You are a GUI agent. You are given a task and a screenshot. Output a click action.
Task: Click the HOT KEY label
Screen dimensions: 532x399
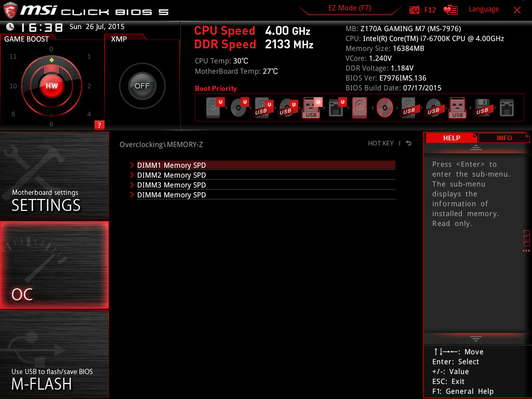[381, 143]
